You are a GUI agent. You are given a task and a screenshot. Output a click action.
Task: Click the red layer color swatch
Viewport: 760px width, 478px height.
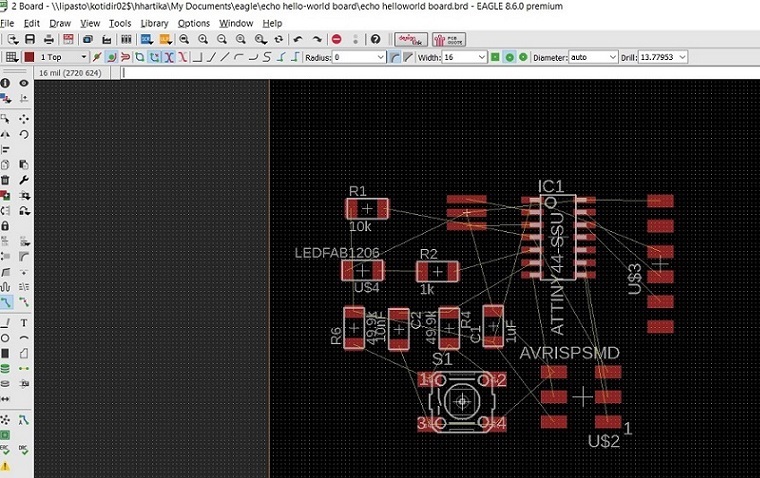(29, 57)
